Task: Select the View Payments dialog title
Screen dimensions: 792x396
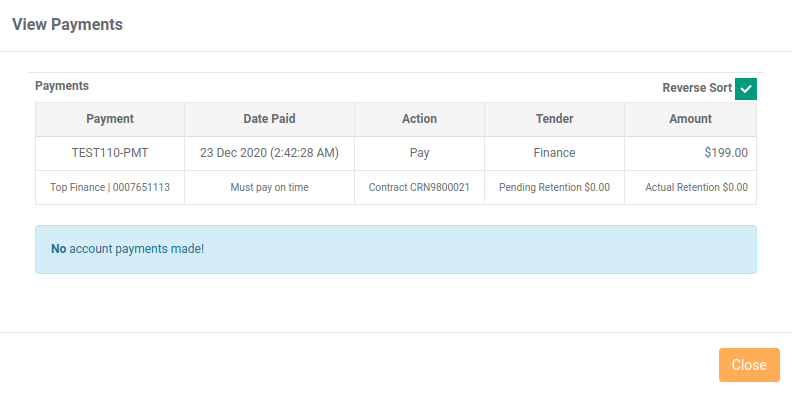Action: (67, 24)
